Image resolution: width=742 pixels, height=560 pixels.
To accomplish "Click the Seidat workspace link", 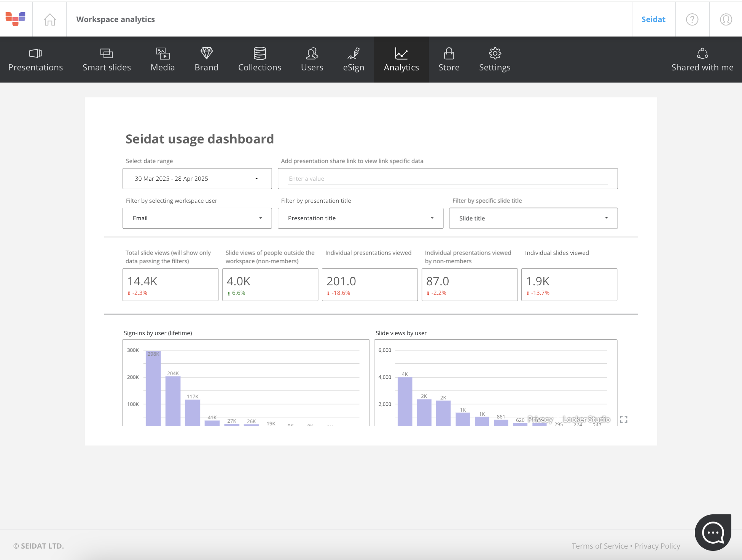I will tap(653, 19).
